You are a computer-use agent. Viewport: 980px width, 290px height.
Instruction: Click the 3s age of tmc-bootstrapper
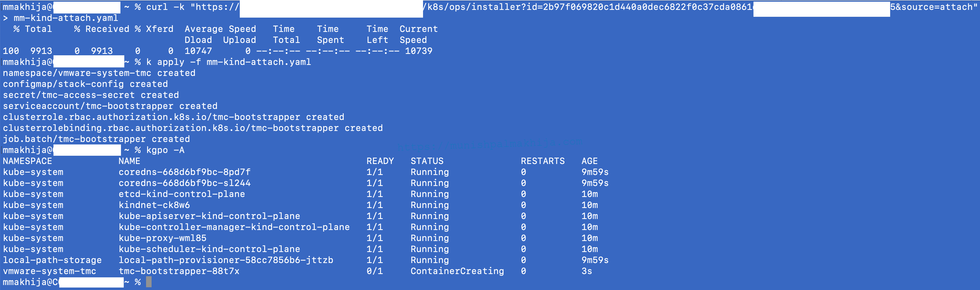587,271
